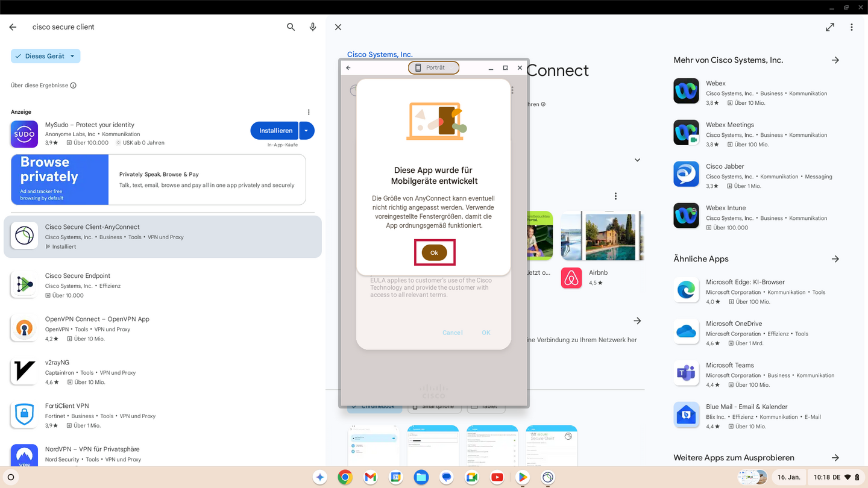Open YouTube from the shelf

tap(497, 477)
